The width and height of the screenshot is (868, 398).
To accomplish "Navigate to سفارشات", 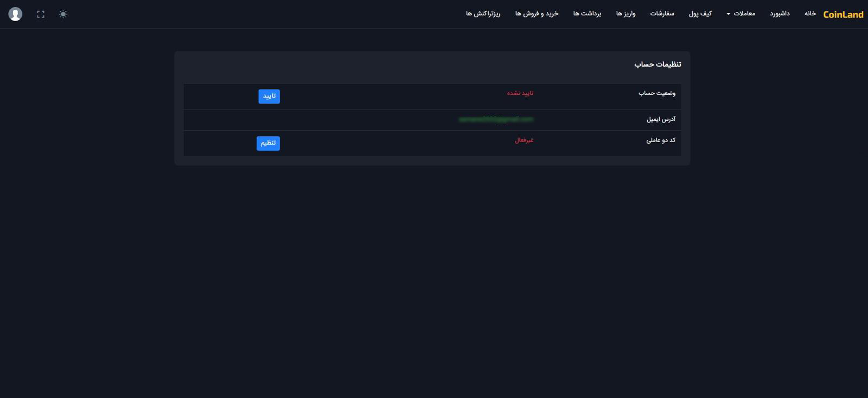I will pos(662,14).
